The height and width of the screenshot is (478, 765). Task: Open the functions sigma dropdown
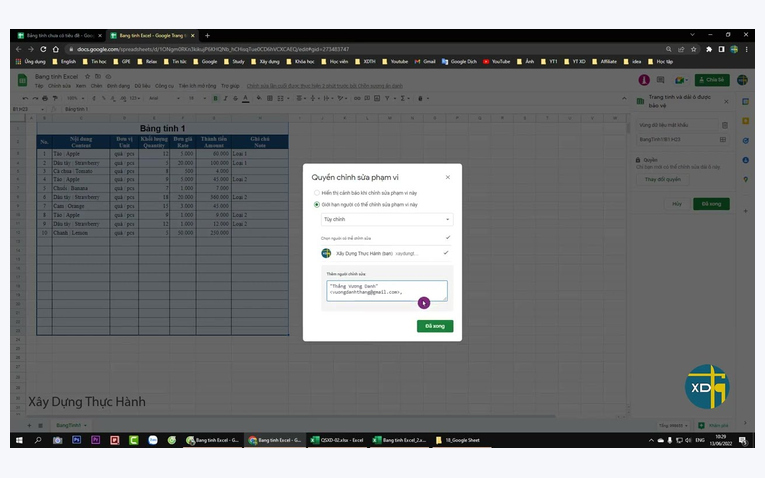pyautogui.click(x=404, y=99)
